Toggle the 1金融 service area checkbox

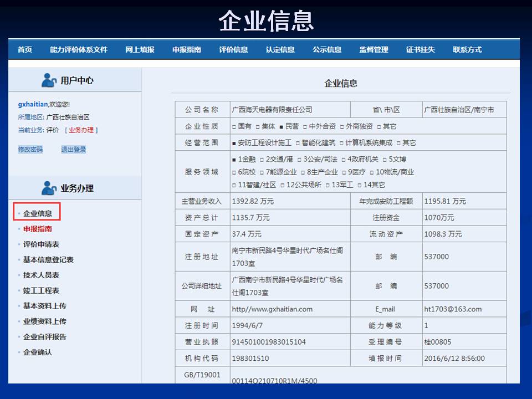(234, 160)
